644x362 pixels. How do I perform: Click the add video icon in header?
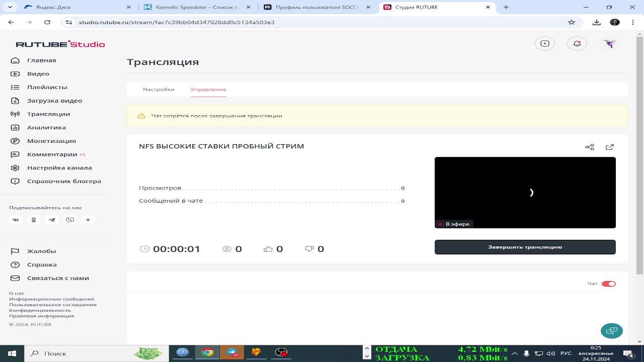(545, 44)
